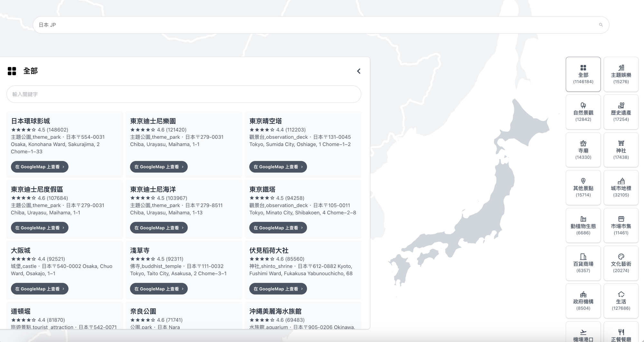Image resolution: width=644 pixels, height=342 pixels.
Task: Select the 歷史遺產 heritage category icon
Action: tap(621, 106)
